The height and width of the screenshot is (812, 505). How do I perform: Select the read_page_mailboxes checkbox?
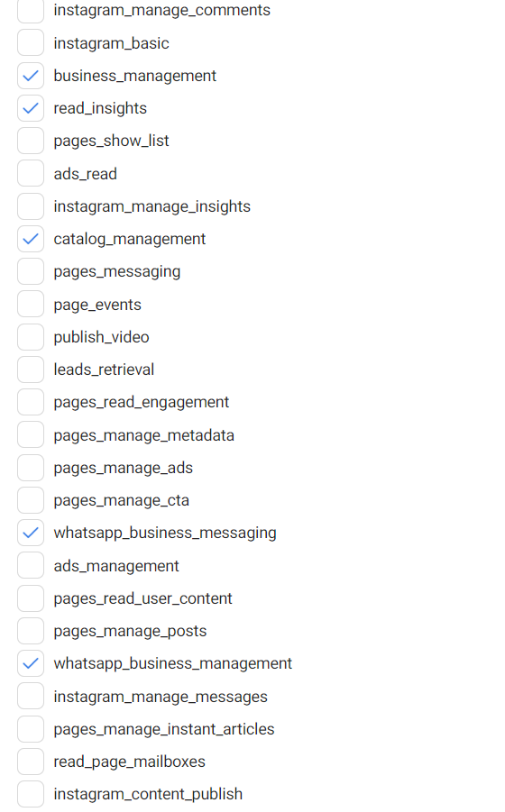31,762
